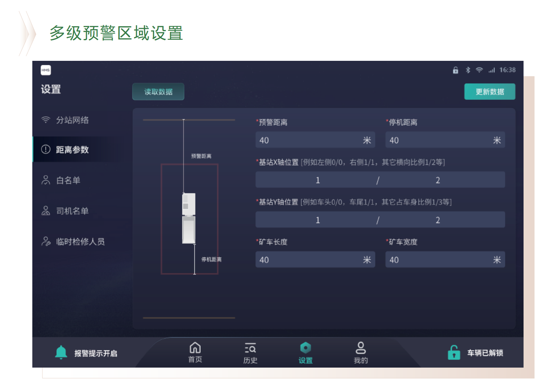The height and width of the screenshot is (392, 560).
Task: Click the mining truck diagram image
Action: [x=189, y=219]
